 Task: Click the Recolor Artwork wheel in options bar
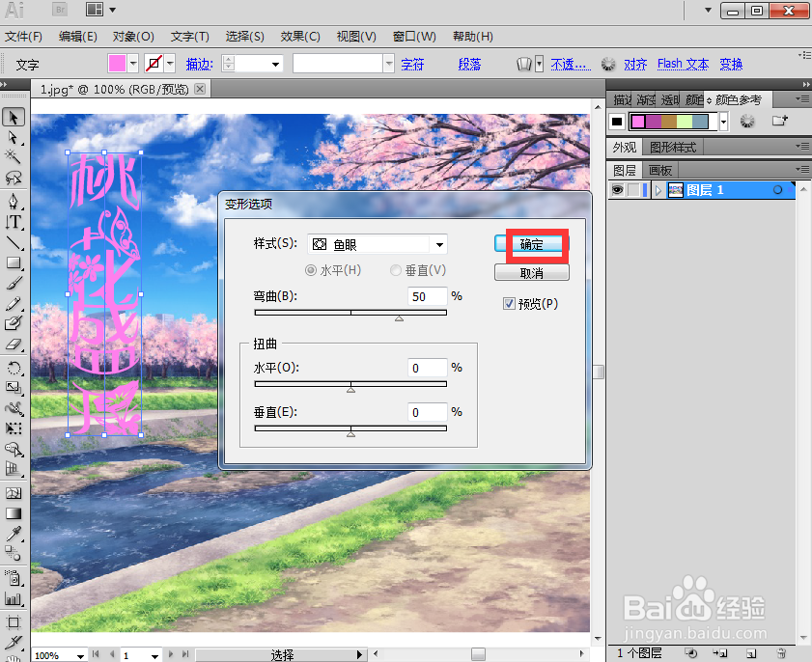(x=608, y=65)
